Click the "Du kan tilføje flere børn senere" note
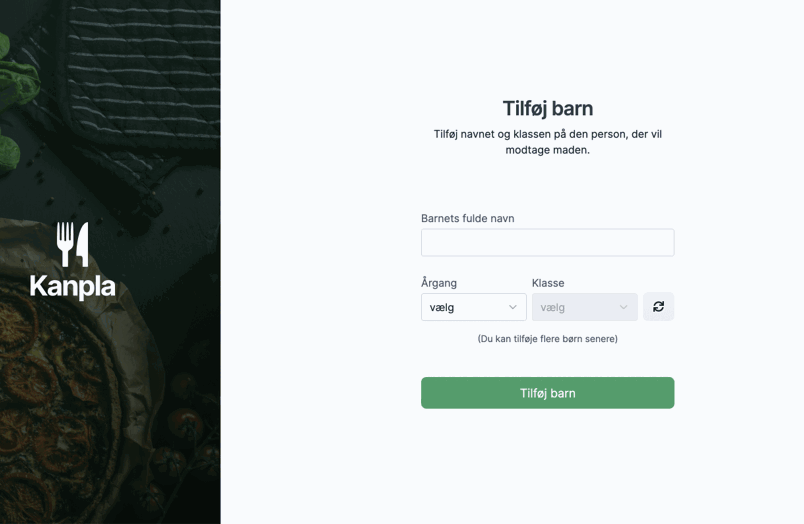 click(547, 339)
